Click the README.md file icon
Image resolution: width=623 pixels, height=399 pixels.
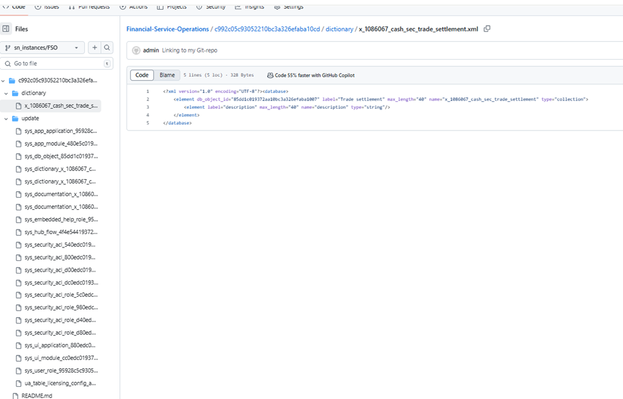[x=15, y=395]
